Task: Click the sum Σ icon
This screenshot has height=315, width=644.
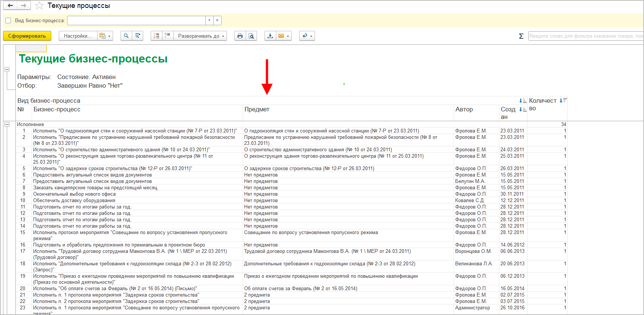Action: (x=521, y=36)
